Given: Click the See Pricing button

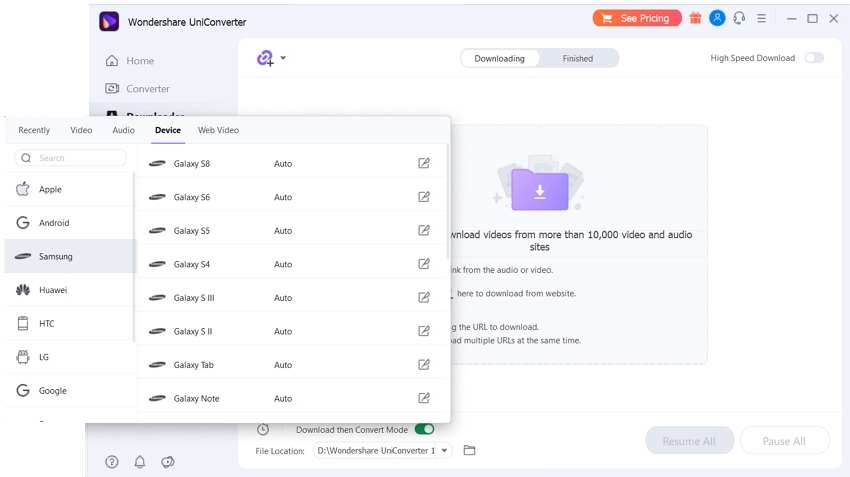Looking at the screenshot, I should [x=637, y=18].
